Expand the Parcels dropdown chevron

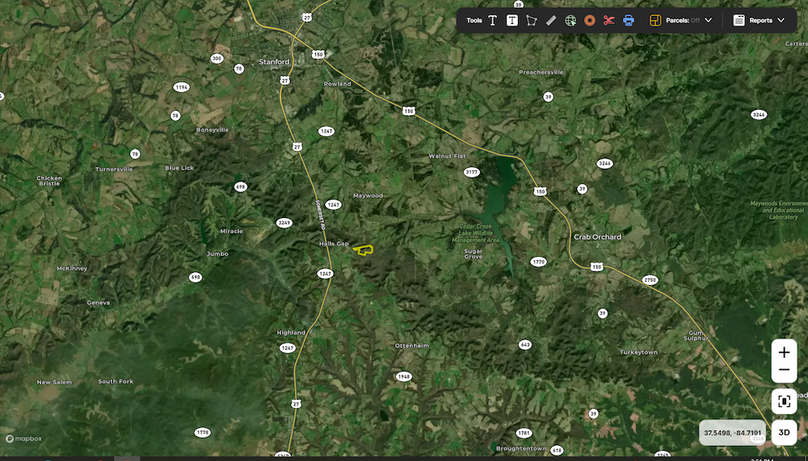click(x=709, y=20)
